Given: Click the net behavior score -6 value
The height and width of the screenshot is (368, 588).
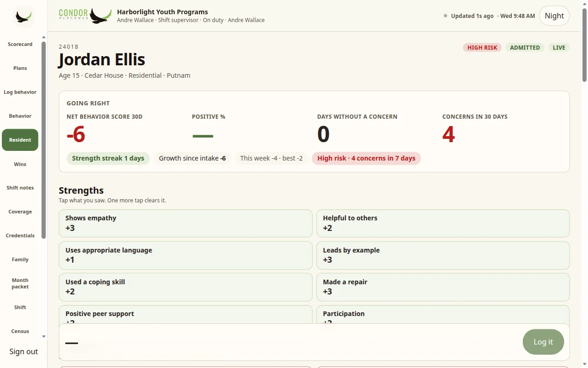Looking at the screenshot, I should pos(76,134).
